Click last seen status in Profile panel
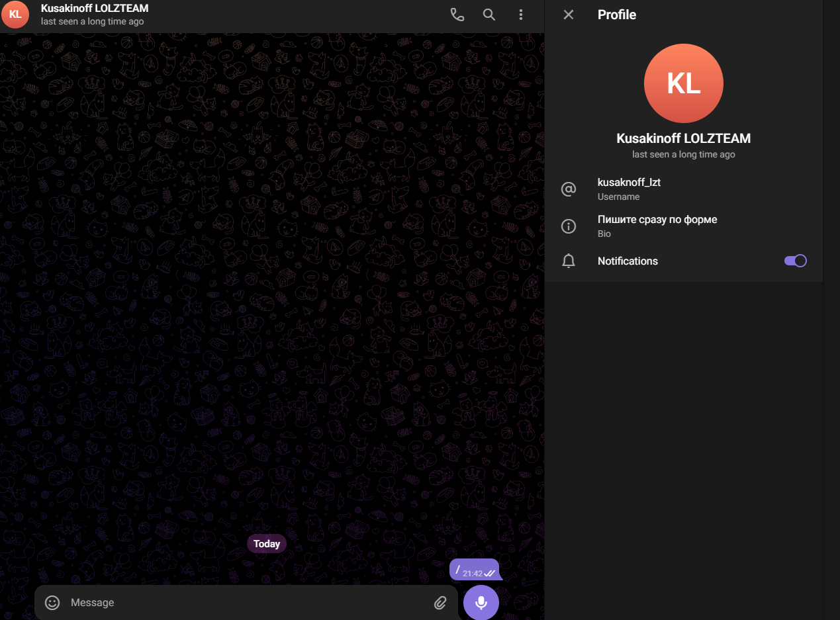 click(x=684, y=154)
